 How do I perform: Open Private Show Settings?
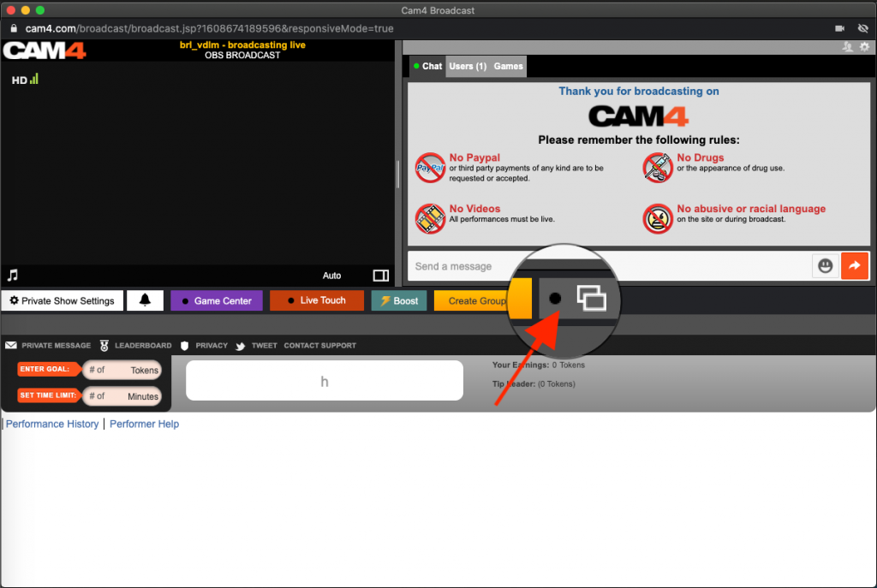tap(62, 300)
